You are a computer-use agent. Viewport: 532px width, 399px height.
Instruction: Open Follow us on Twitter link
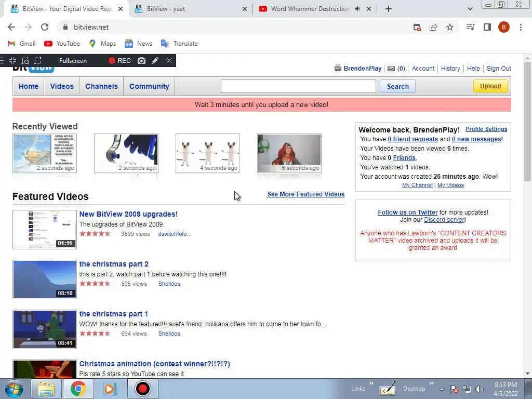coord(407,212)
